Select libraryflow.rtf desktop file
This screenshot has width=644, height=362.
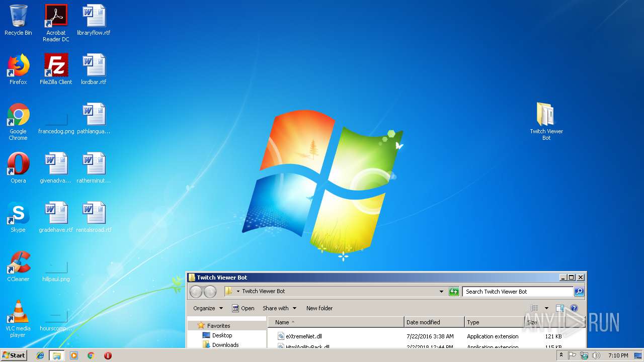pos(94,20)
